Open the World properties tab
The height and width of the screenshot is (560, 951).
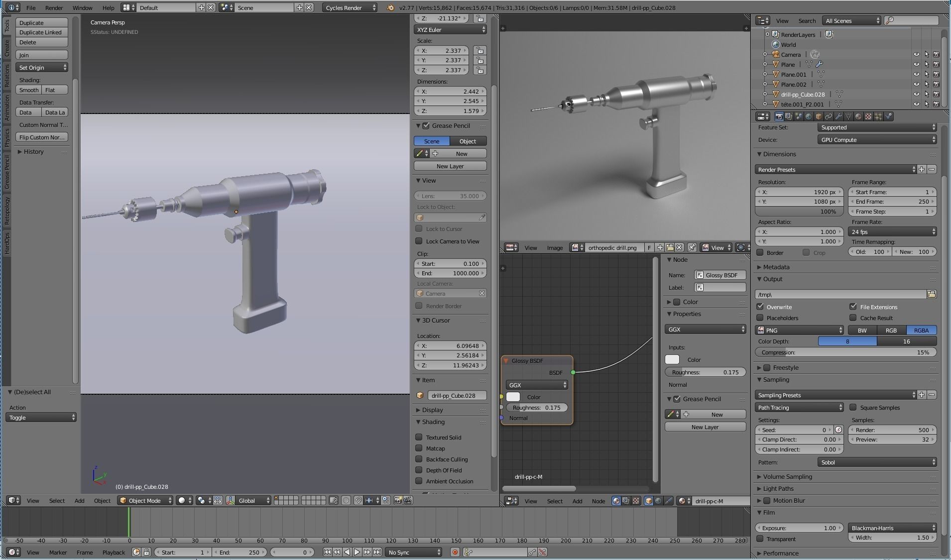coord(809,116)
